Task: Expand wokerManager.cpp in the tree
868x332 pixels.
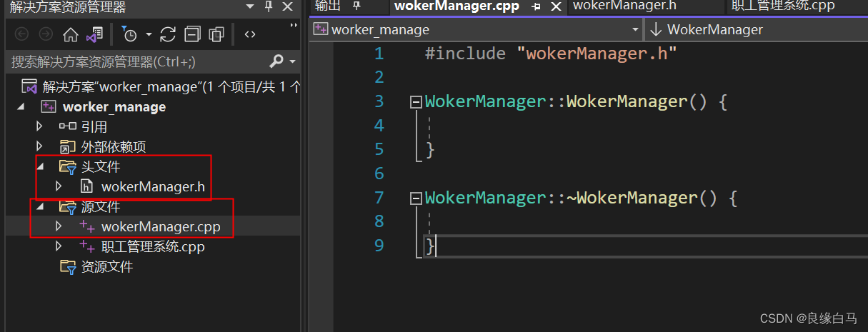Action: click(x=59, y=227)
